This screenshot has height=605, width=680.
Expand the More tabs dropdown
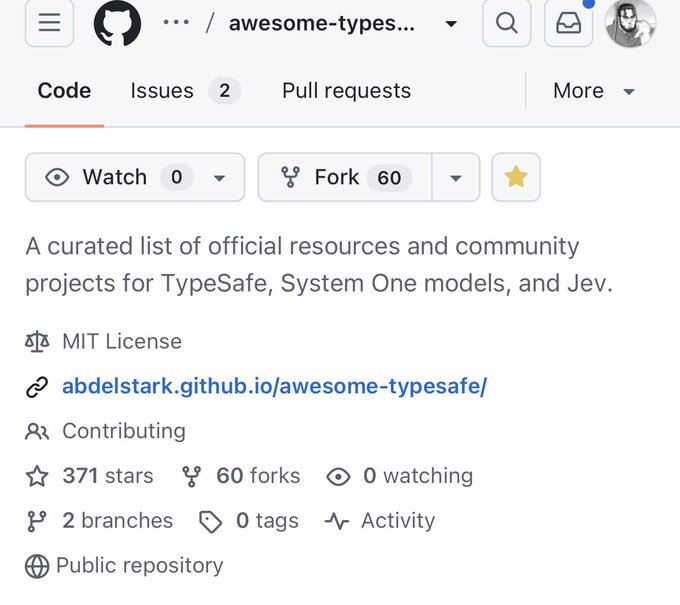(x=594, y=91)
